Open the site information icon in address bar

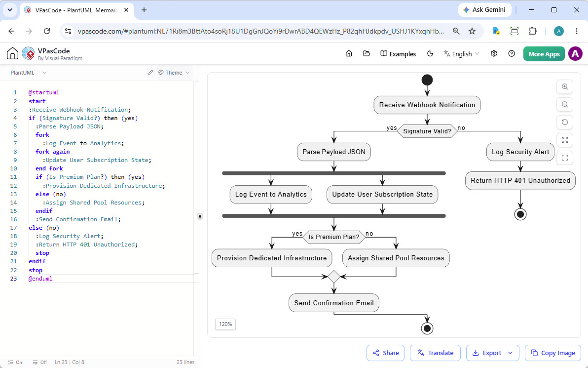(x=68, y=31)
